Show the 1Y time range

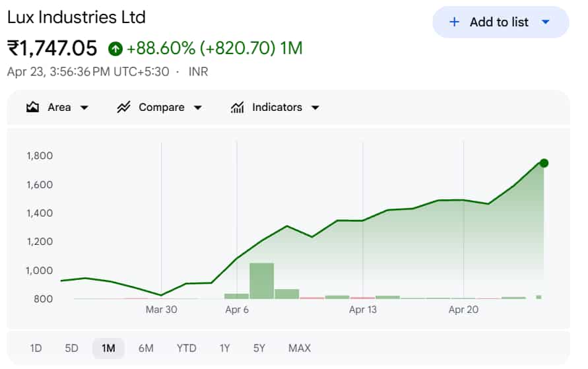pos(224,349)
